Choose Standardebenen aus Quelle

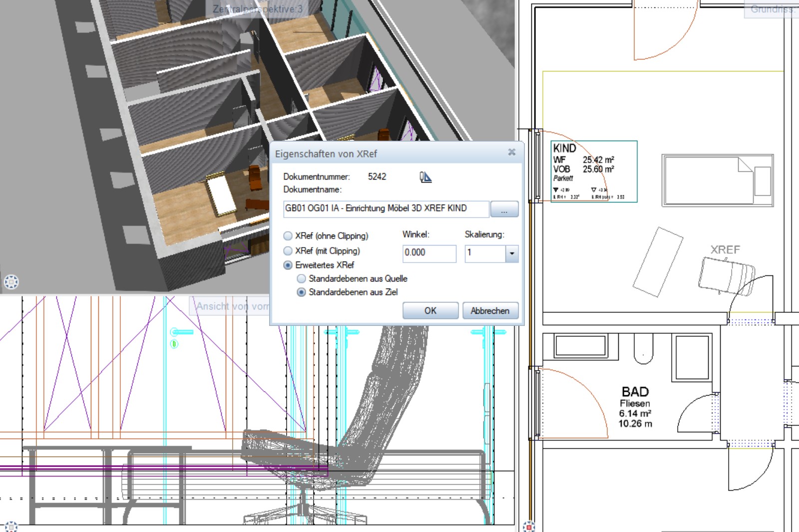(302, 279)
